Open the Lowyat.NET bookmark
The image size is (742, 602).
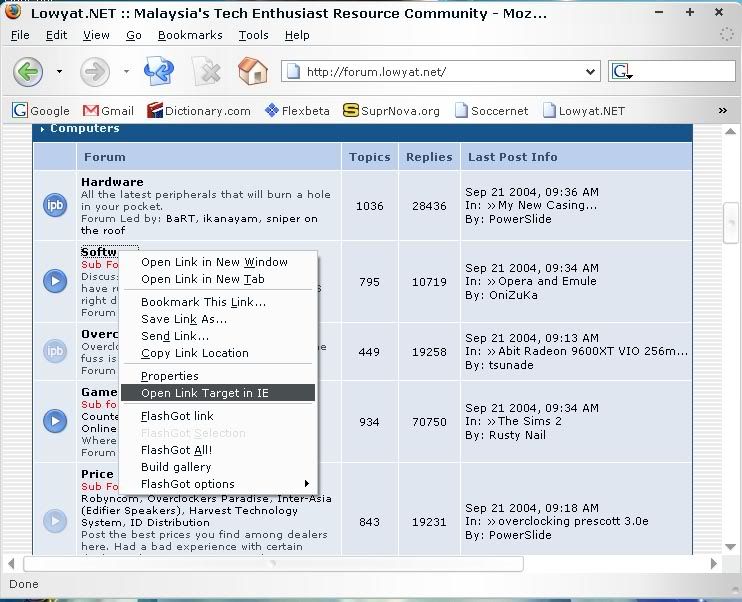[x=583, y=111]
